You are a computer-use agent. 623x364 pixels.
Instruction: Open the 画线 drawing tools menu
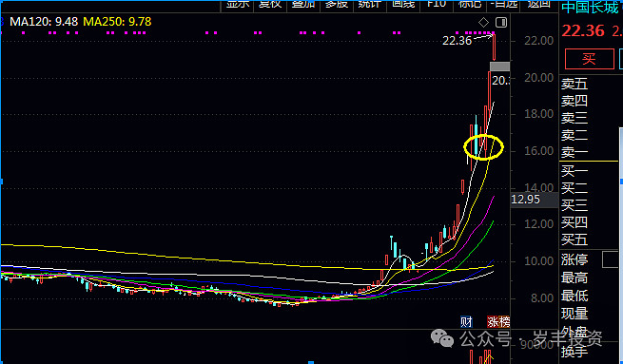403,5
